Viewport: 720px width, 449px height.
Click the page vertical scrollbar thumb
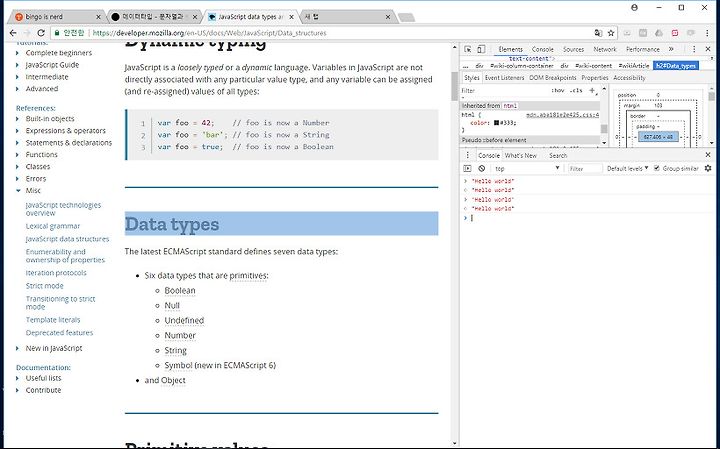pos(455,86)
